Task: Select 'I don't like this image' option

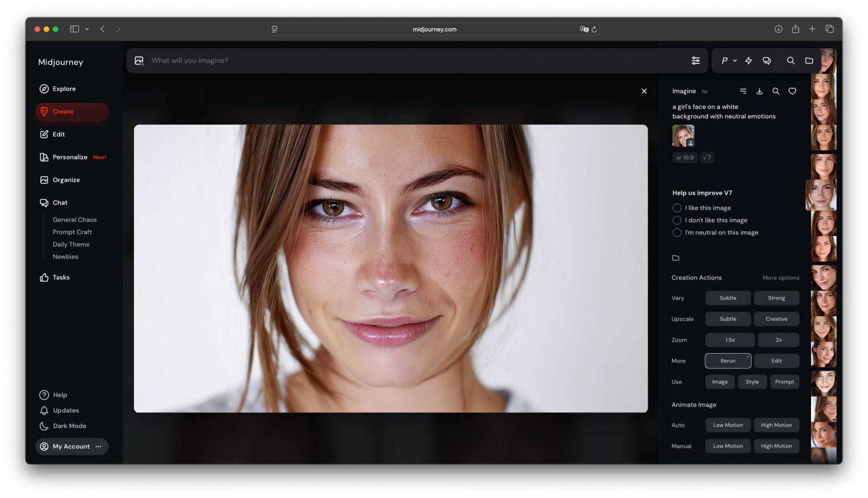Action: (x=677, y=220)
